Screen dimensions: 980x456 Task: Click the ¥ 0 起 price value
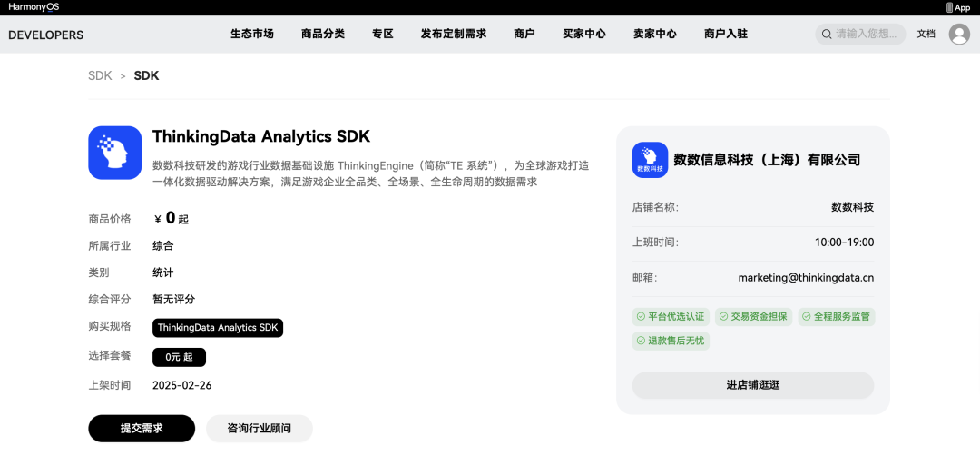[171, 218]
